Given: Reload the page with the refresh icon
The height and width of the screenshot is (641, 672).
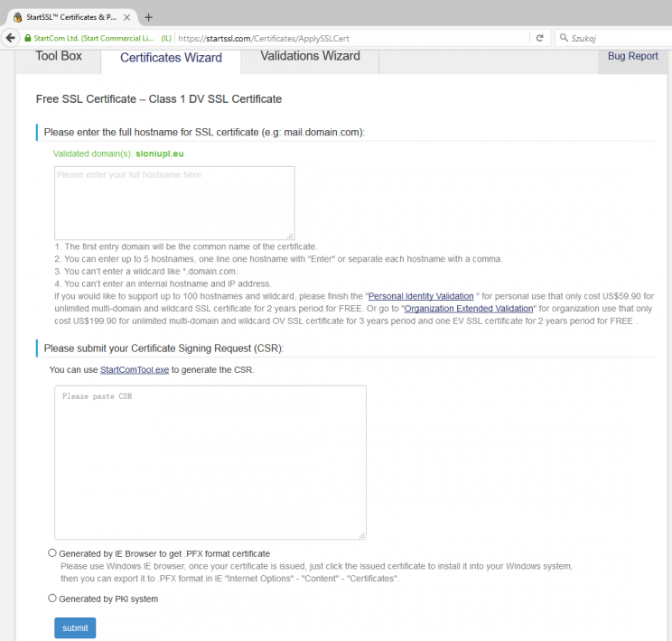Looking at the screenshot, I should pyautogui.click(x=539, y=38).
